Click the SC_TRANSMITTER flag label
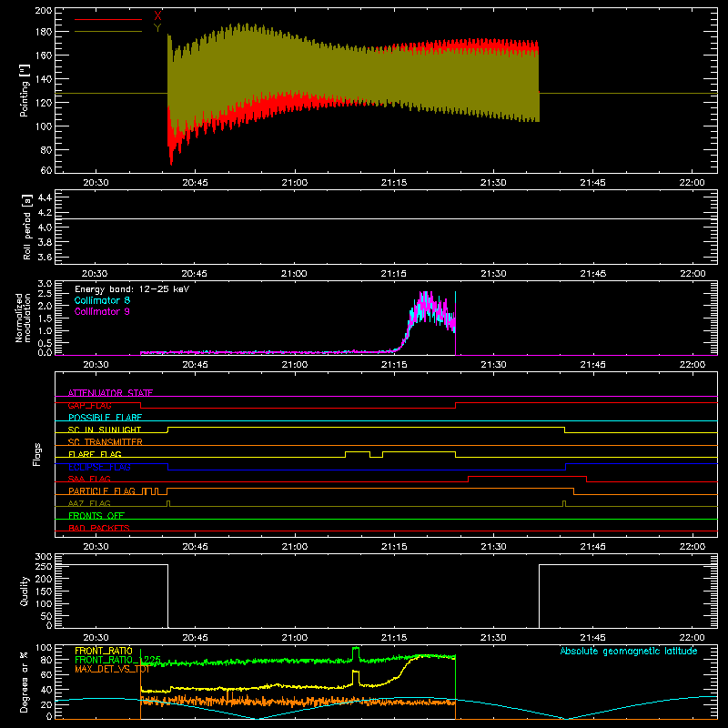Image resolution: width=728 pixels, height=728 pixels. (x=106, y=442)
